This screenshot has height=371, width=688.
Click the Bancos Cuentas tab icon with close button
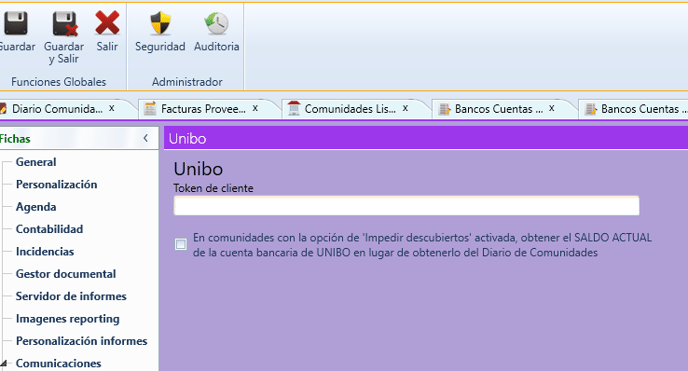tap(445, 109)
